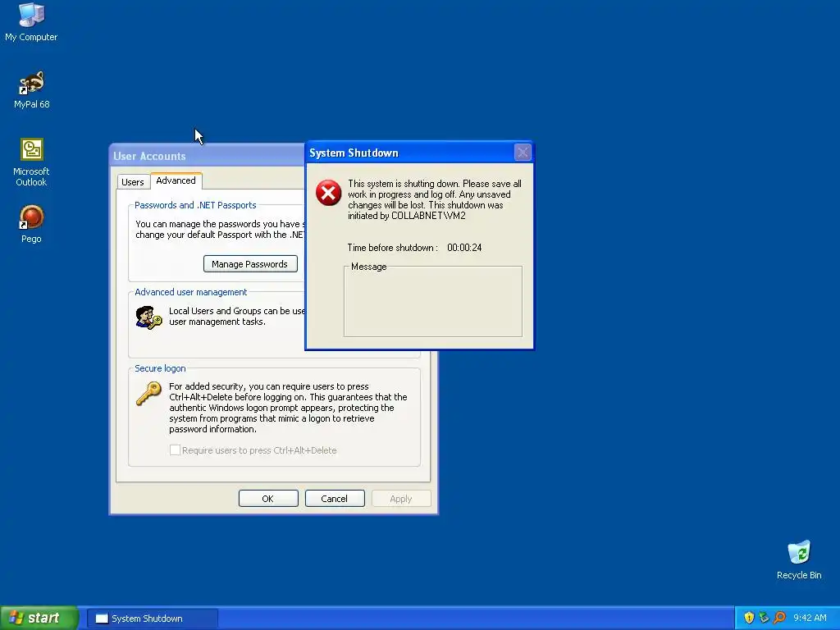Open Microsoft Outlook desktop icon
The width and height of the screenshot is (840, 630).
tap(31, 162)
